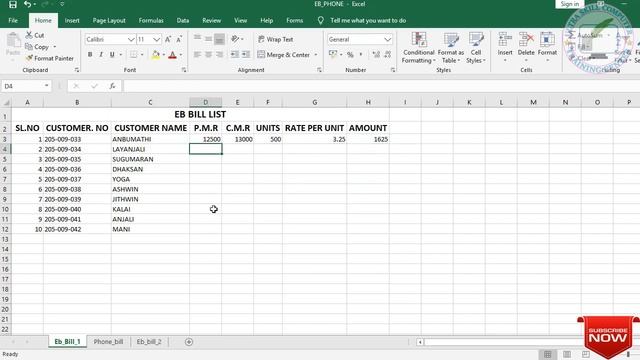Open Cell Styles gallery
This screenshot has height=360, width=640.
point(476,48)
